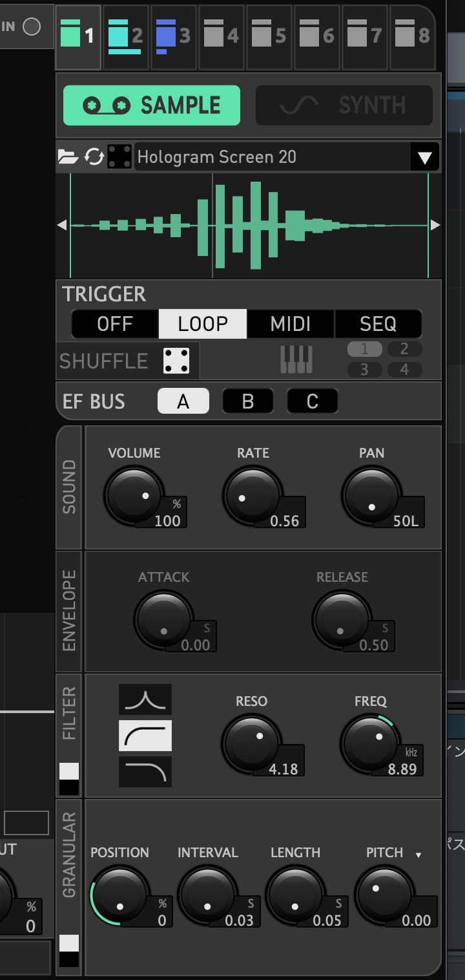465x980 pixels.
Task: Switch to slot tab 2
Action: coord(126,37)
